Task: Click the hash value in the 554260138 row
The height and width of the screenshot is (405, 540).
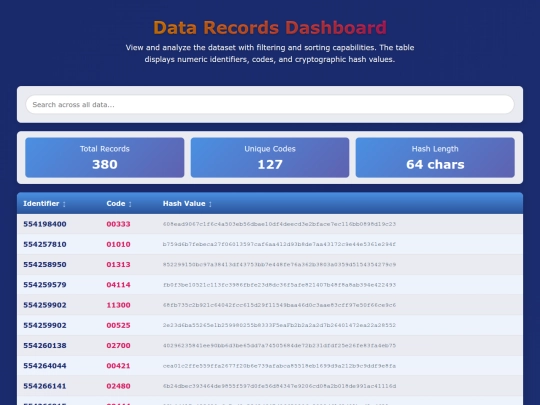Action: tap(279, 346)
